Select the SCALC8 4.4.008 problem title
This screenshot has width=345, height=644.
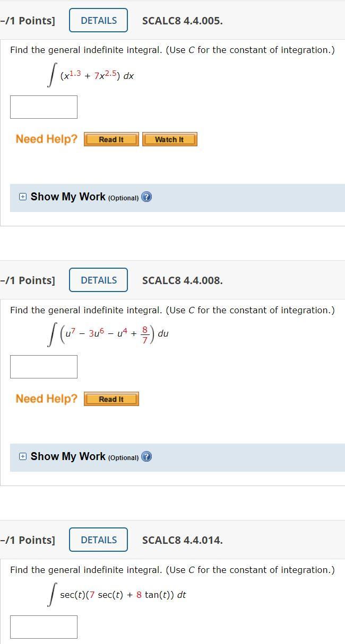pos(183,280)
